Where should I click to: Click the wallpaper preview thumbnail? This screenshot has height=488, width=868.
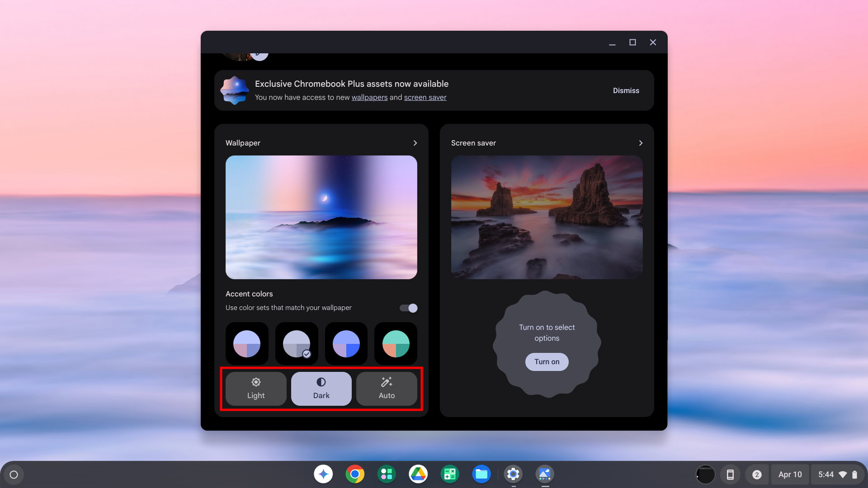point(321,217)
